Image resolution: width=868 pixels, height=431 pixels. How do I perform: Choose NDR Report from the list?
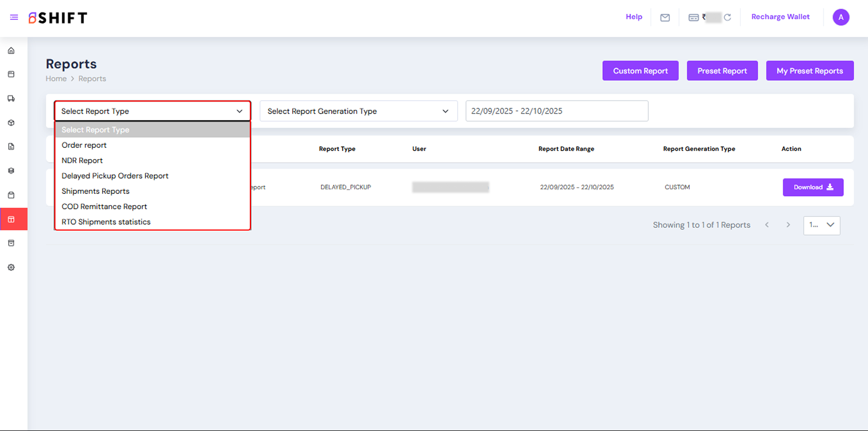(82, 160)
